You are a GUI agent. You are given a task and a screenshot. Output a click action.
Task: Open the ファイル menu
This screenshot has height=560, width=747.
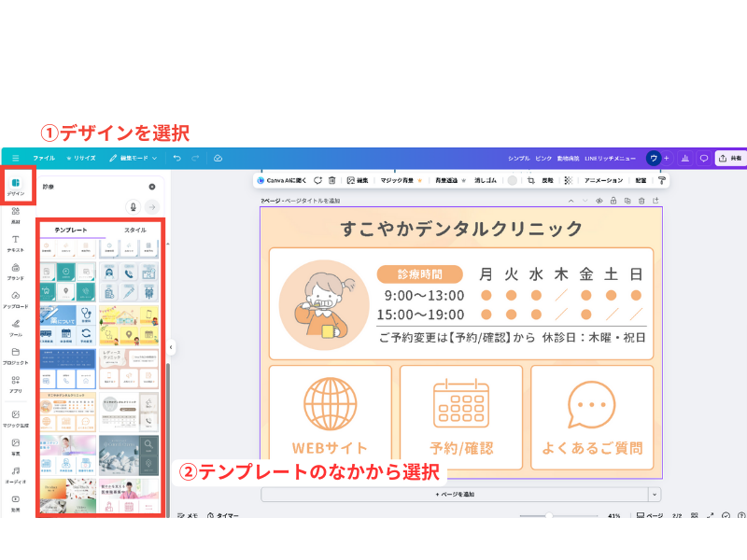44,159
